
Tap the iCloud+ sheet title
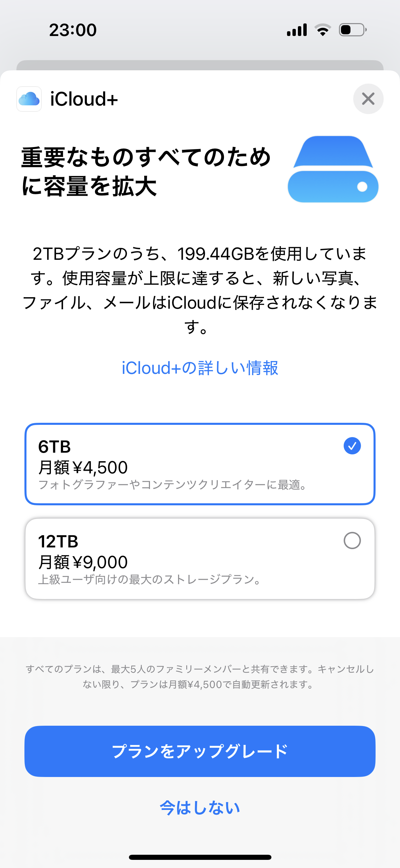(84, 99)
